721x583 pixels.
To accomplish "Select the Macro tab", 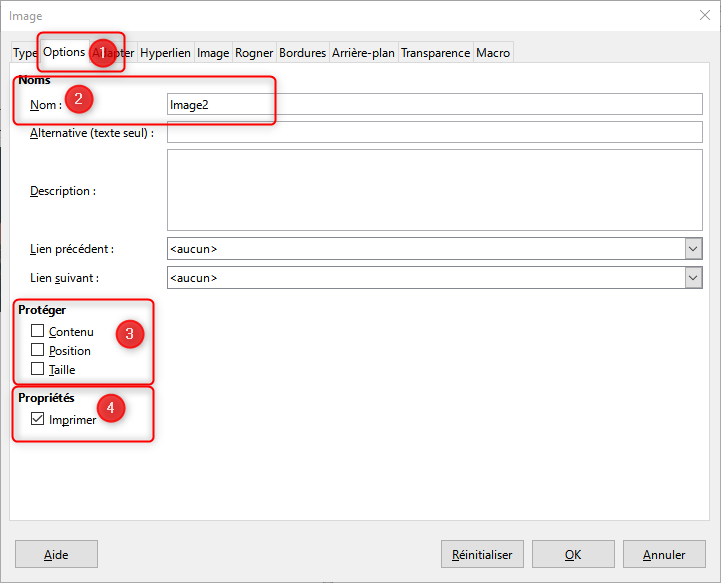I will click(492, 53).
